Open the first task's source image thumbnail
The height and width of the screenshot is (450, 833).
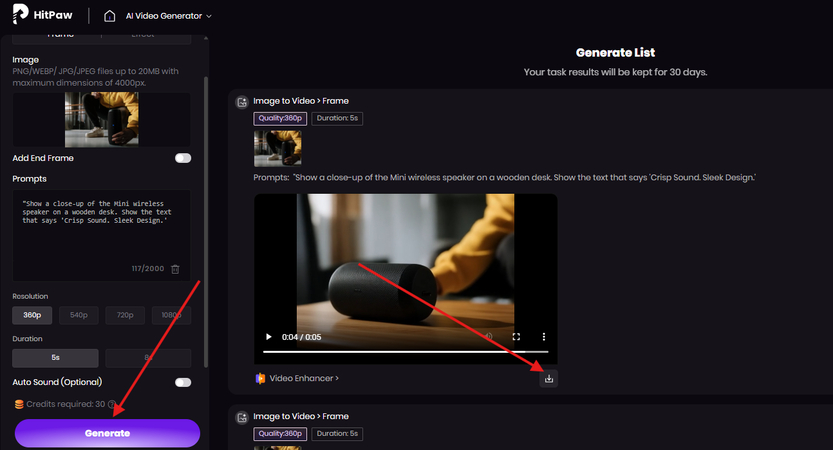(x=278, y=148)
